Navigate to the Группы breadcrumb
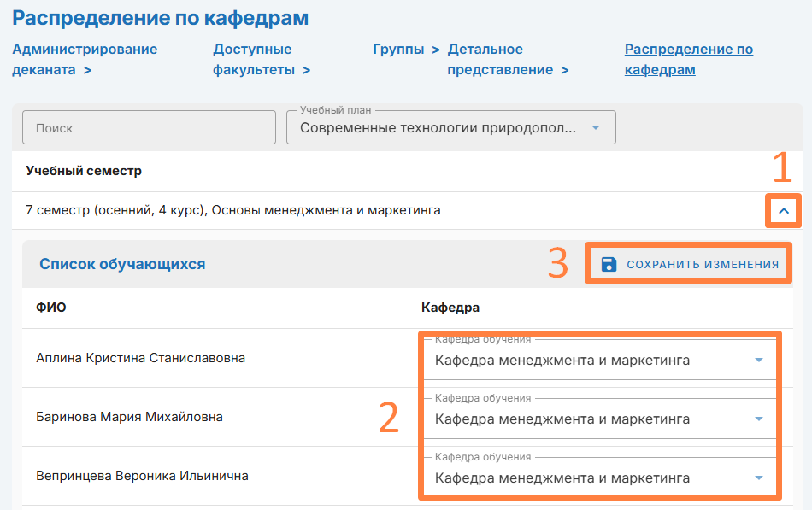 tap(398, 50)
